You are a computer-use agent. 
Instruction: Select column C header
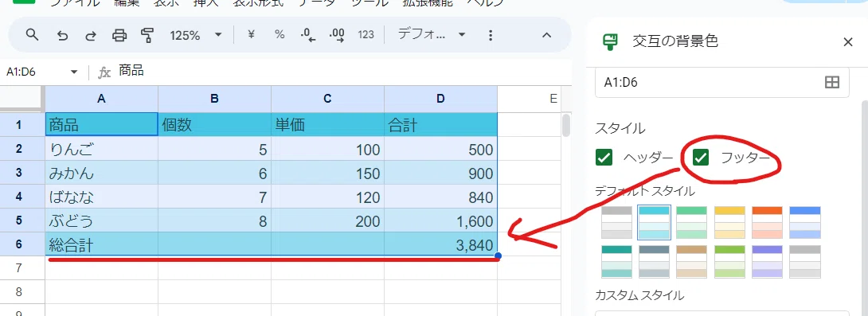click(328, 99)
